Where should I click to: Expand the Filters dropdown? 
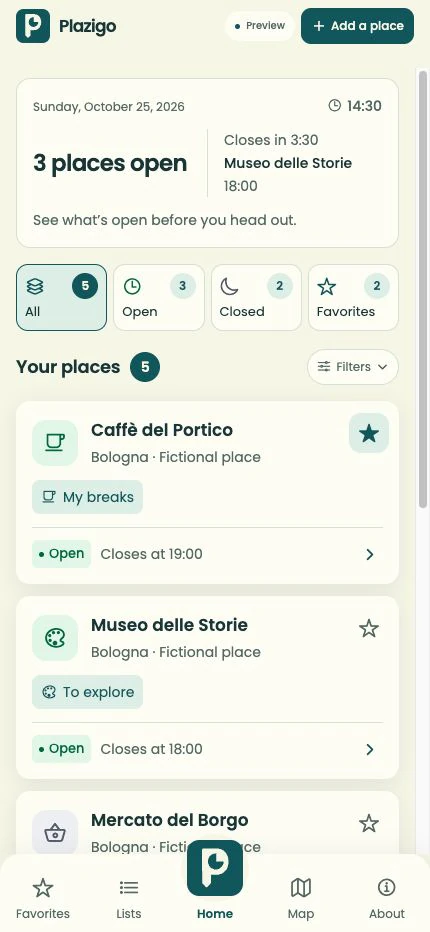[353, 367]
